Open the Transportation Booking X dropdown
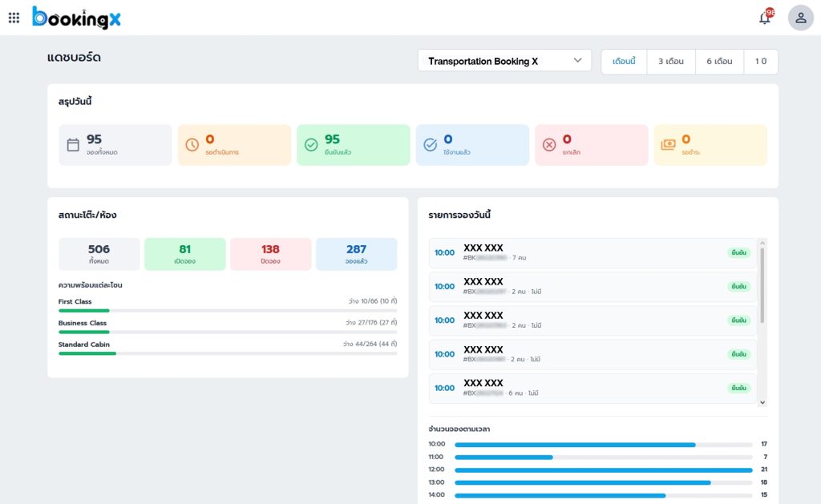The height and width of the screenshot is (504, 821). pos(504,61)
